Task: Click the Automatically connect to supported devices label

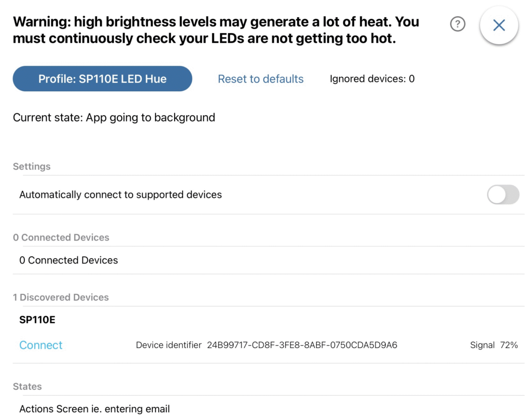Action: (x=120, y=195)
